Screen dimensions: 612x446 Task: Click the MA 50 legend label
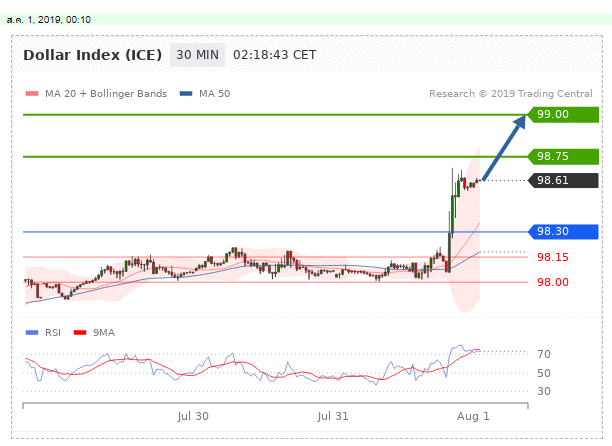tap(215, 94)
